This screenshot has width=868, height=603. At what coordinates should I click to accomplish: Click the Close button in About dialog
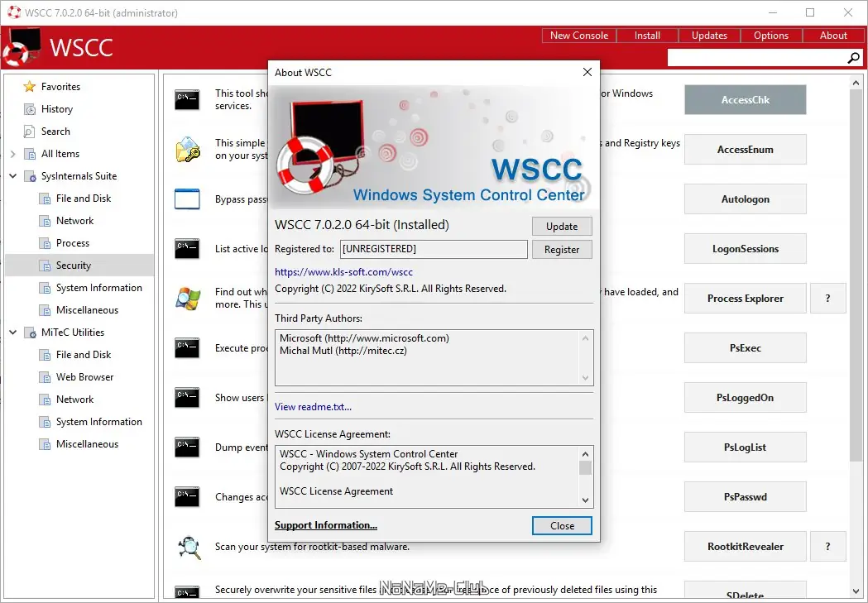[562, 526]
